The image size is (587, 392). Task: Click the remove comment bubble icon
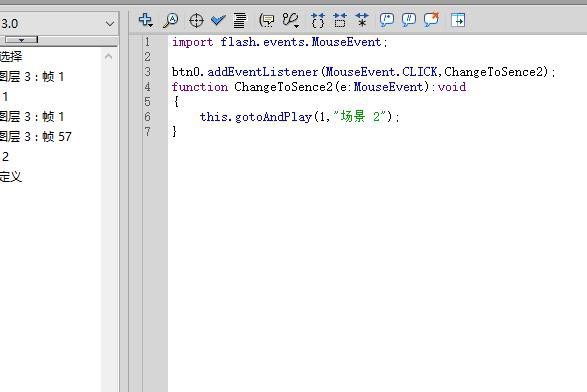pos(431,20)
